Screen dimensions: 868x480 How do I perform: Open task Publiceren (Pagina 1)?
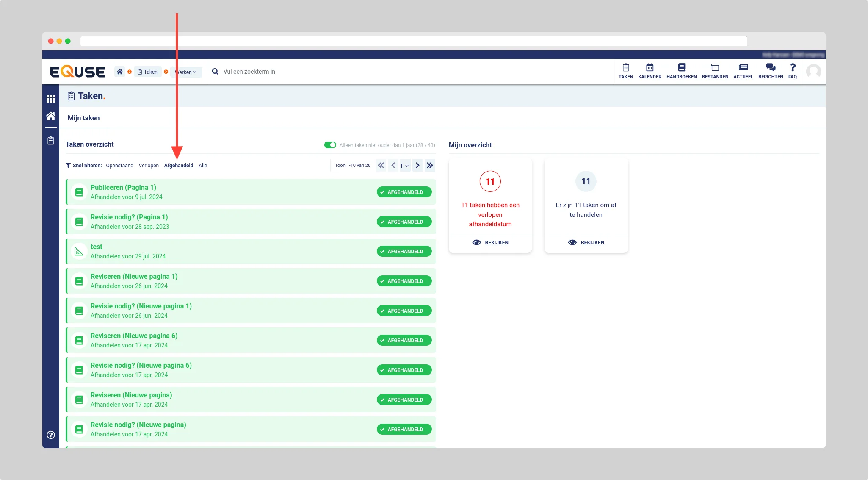click(x=123, y=187)
